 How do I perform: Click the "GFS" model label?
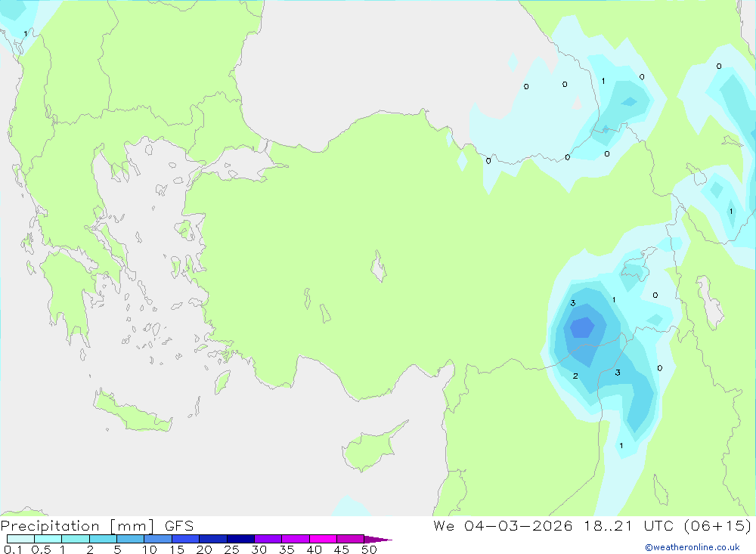point(179,526)
